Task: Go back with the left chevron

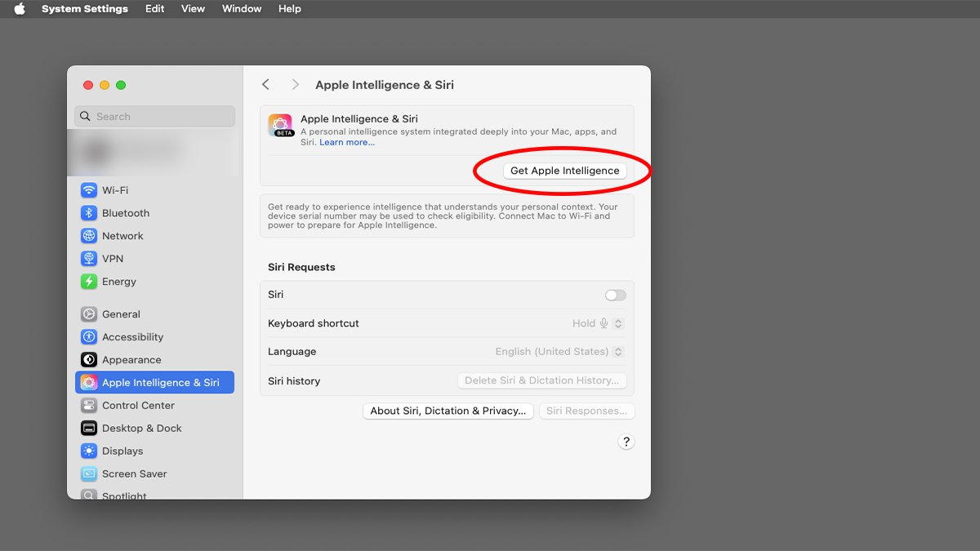Action: click(x=265, y=85)
